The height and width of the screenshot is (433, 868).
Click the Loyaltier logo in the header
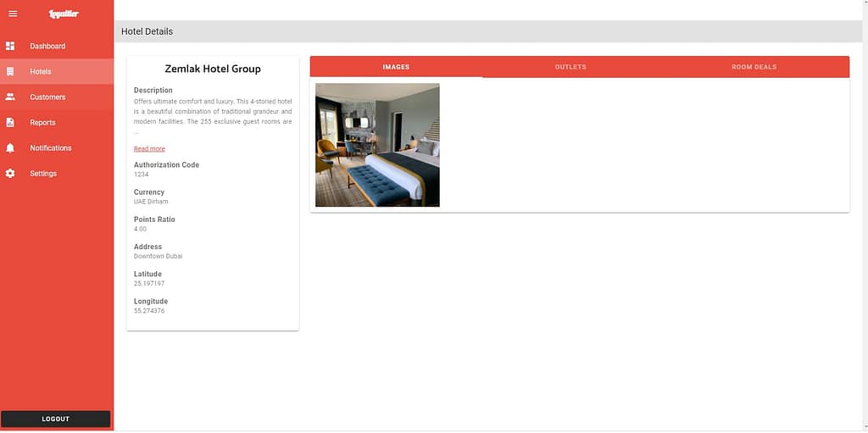(x=64, y=14)
